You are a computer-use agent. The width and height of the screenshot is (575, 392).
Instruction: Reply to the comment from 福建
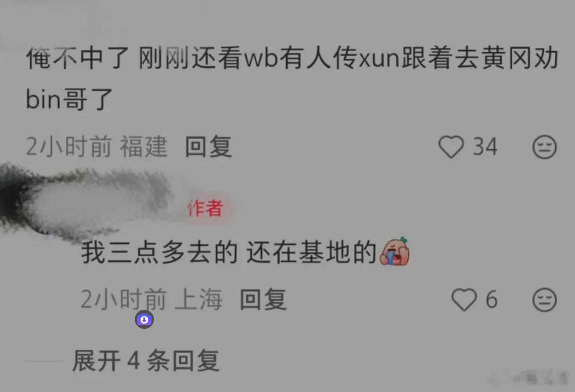click(x=208, y=147)
